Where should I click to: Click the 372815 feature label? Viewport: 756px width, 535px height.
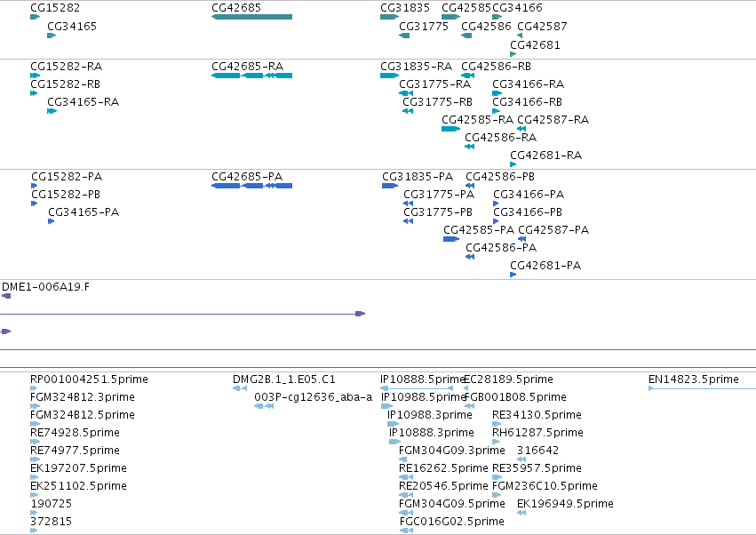(x=52, y=522)
